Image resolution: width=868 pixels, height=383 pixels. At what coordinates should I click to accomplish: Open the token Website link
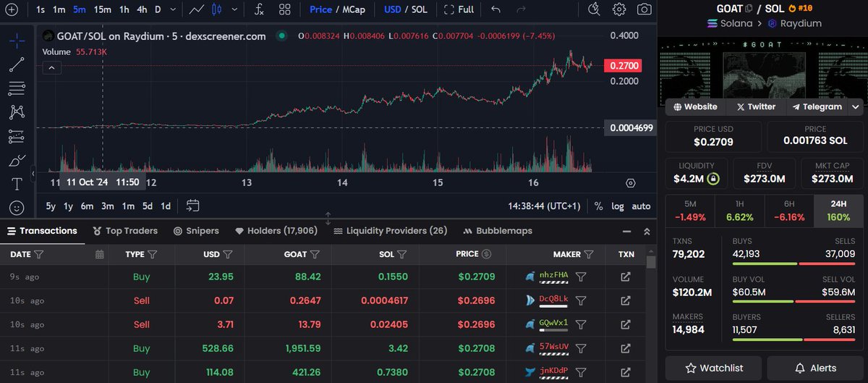coord(695,106)
